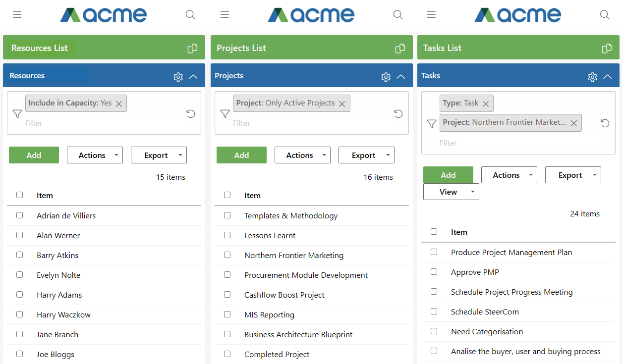Screen dimensions: 623x364
Task: Open hamburger menu above Projects List
Action: click(x=225, y=15)
